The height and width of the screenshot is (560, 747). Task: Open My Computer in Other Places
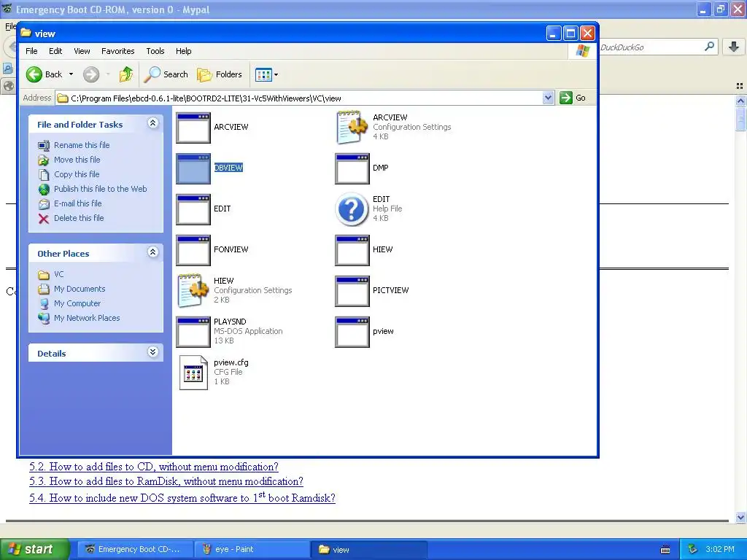77,303
